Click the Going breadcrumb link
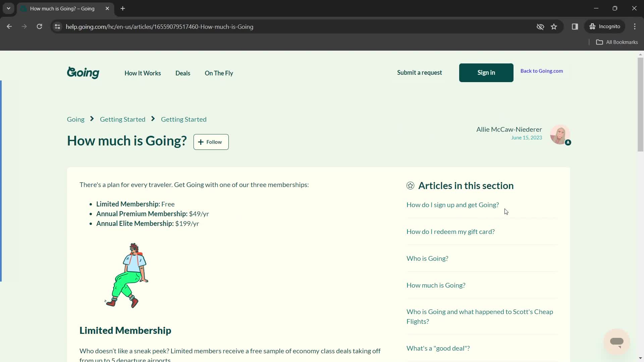 (75, 119)
